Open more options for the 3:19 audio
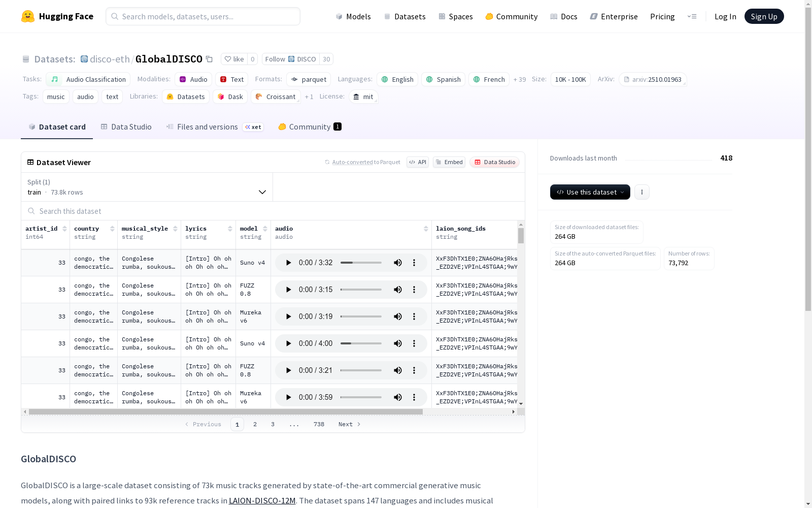812x508 pixels. point(414,316)
